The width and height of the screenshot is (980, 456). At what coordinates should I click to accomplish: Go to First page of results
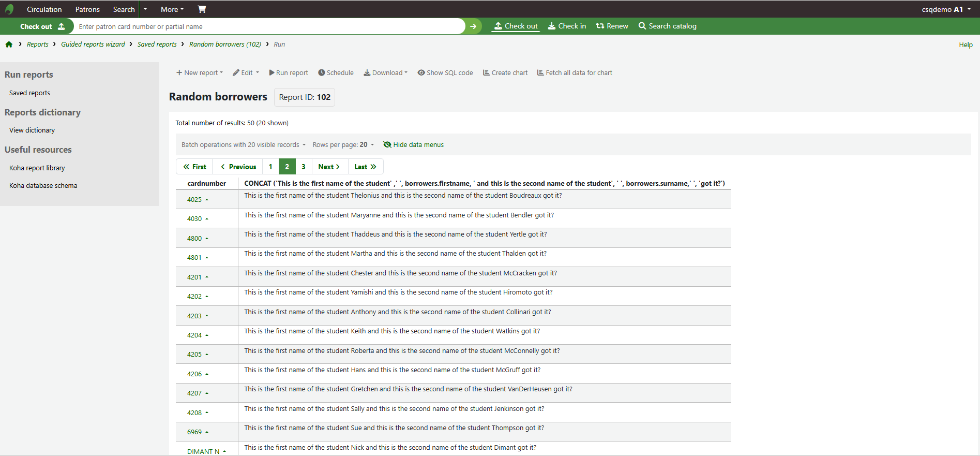[x=194, y=167]
